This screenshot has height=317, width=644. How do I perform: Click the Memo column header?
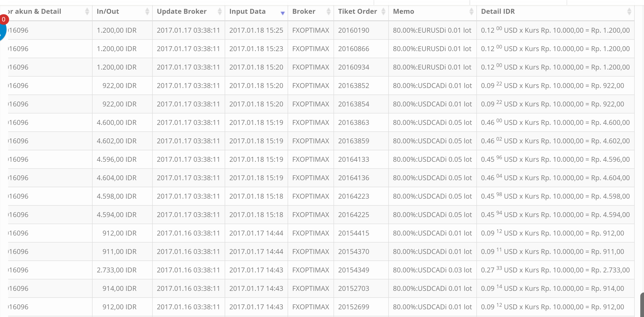tap(433, 11)
